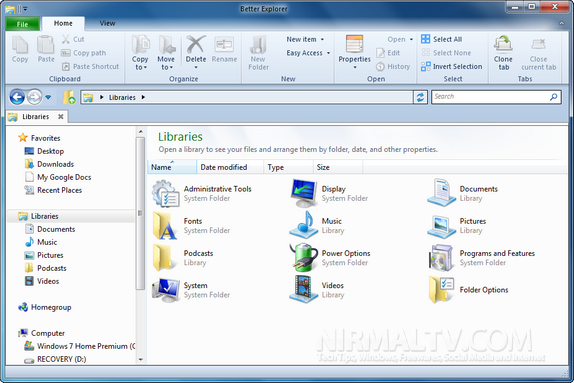Select the Folder Options icon
The image size is (574, 383).
[x=441, y=290]
